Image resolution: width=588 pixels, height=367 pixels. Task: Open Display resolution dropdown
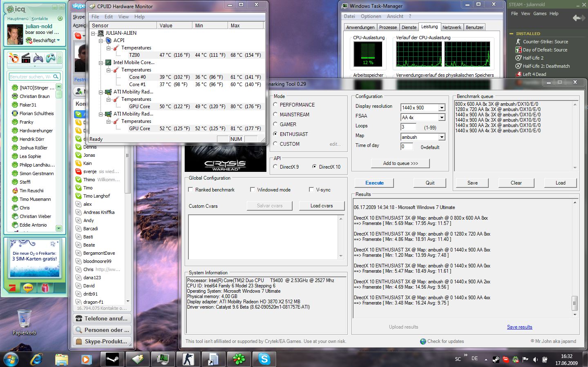coord(442,108)
